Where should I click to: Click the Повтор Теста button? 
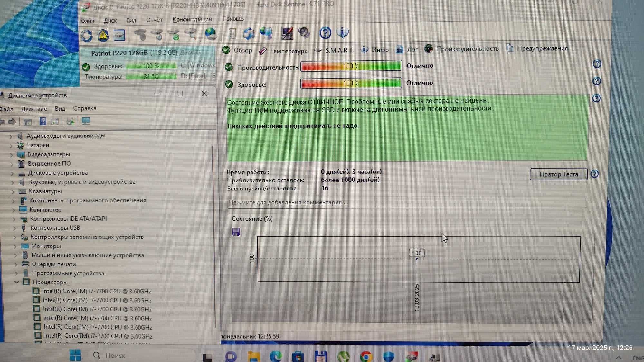(x=559, y=174)
